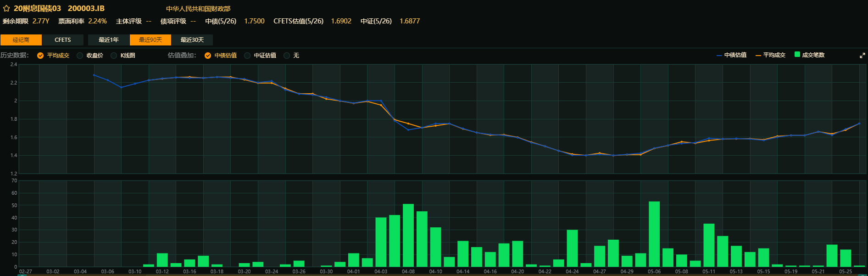Click the 04-20 date on the x-axis
Image resolution: width=868 pixels, height=276 pixels.
(x=517, y=272)
